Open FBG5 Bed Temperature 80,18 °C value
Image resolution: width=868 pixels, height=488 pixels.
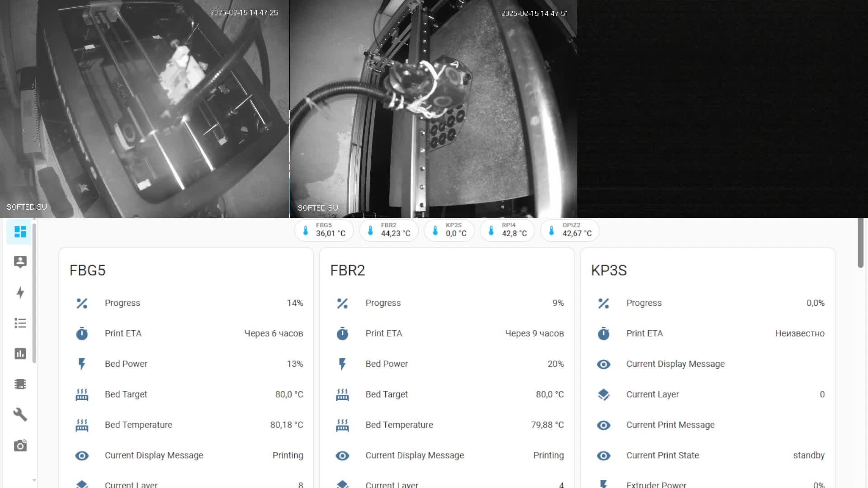287,425
